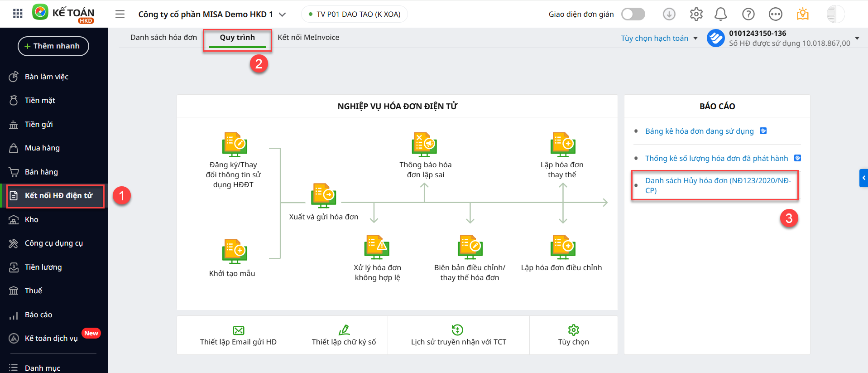Click the 'Thêm nhanh' button
The width and height of the screenshot is (868, 373).
53,46
